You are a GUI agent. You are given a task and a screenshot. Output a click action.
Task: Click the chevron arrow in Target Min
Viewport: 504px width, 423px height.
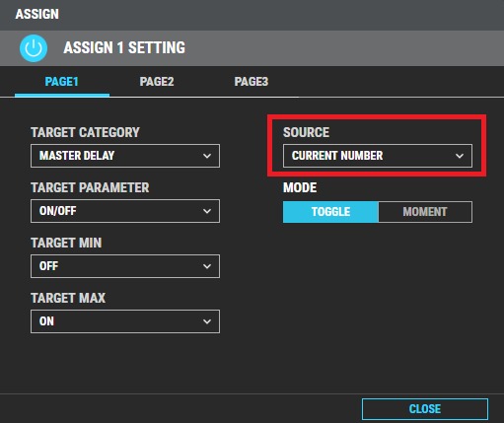tap(207, 266)
